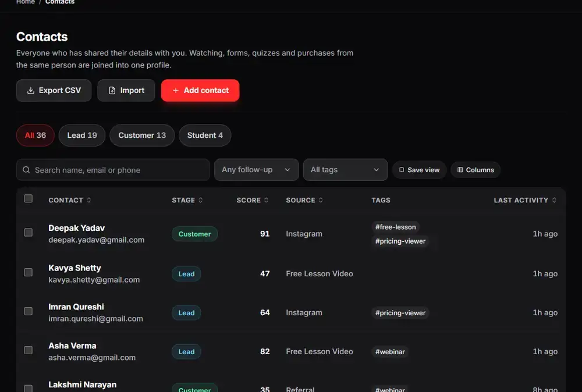Click the TAGS column header
The height and width of the screenshot is (392, 582).
(x=381, y=200)
